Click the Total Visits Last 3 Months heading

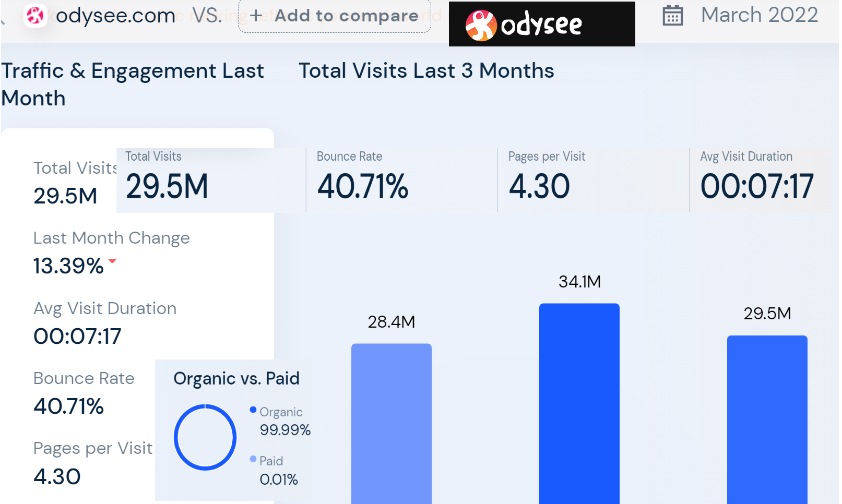[x=426, y=70]
